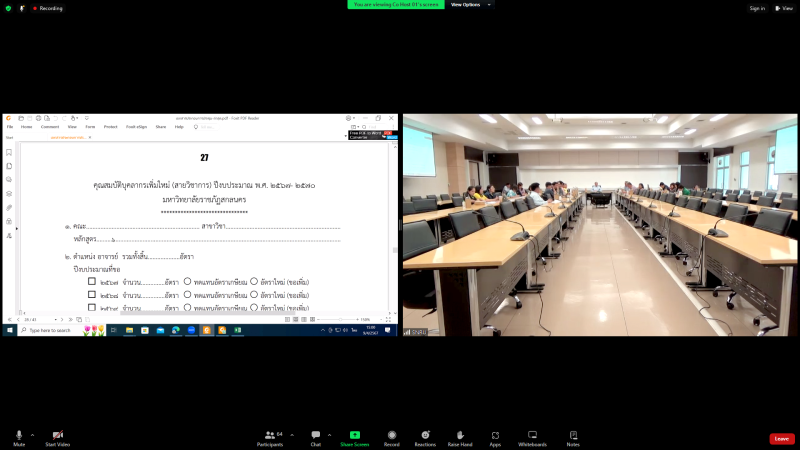Click the green Share Screen button
The width and height of the screenshot is (800, 450).
pyautogui.click(x=354, y=436)
